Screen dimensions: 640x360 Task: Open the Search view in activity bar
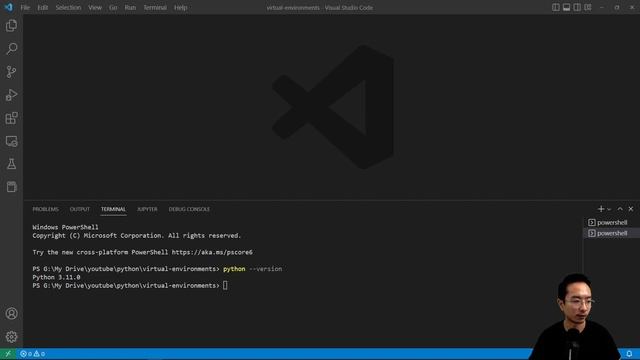[11, 49]
